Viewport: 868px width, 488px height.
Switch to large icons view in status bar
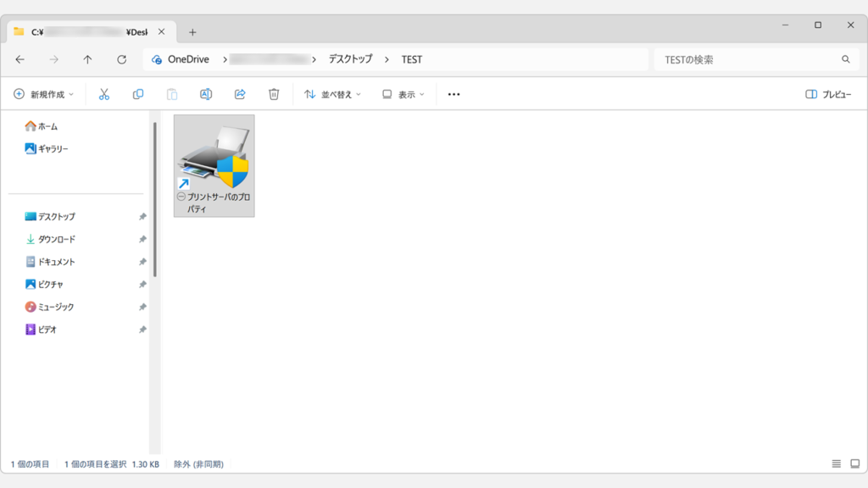click(855, 463)
